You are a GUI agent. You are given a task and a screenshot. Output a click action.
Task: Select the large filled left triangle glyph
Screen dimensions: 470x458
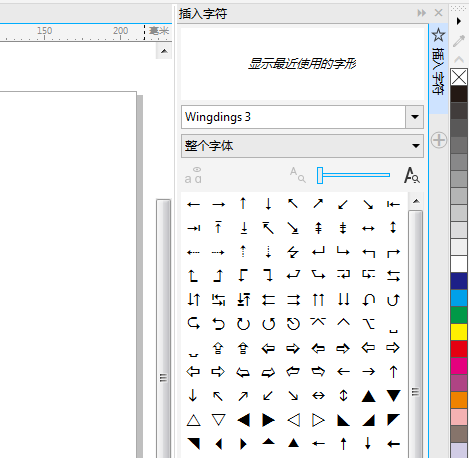pyautogui.click(x=243, y=420)
